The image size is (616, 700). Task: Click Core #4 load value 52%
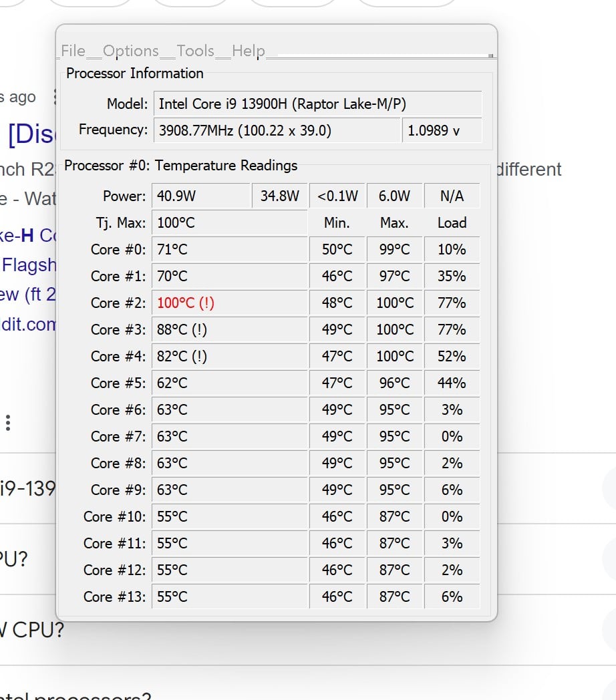[452, 357]
